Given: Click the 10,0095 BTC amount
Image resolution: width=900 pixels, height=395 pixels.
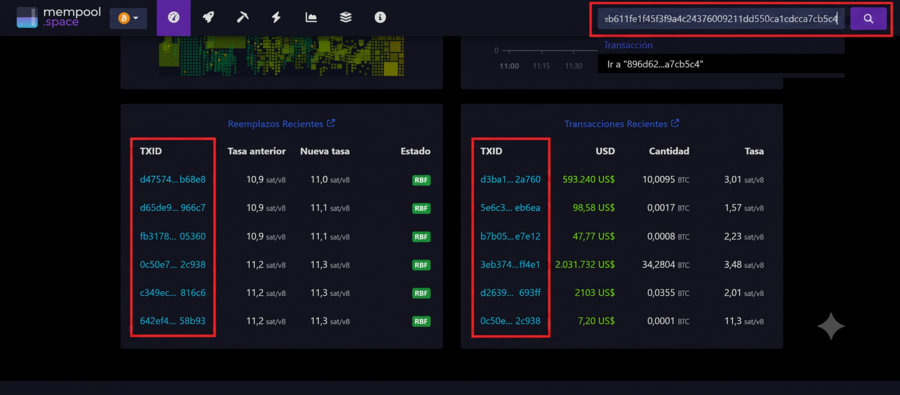Looking at the screenshot, I should point(666,180).
